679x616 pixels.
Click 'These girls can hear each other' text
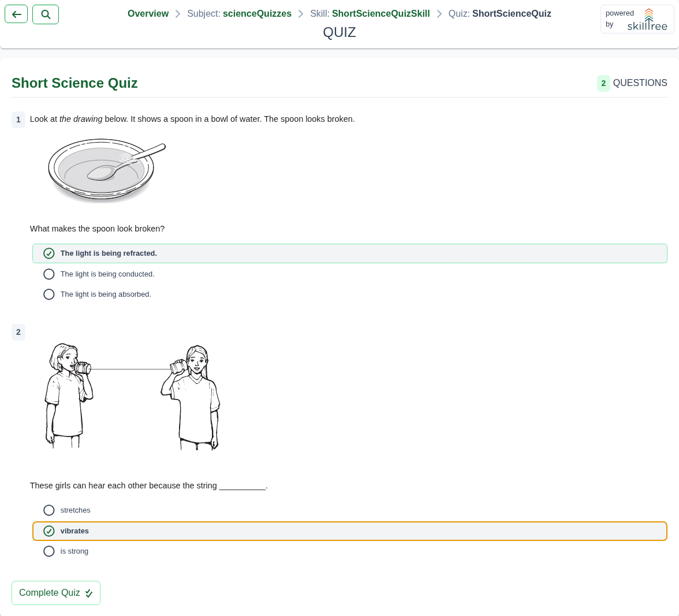coord(148,486)
